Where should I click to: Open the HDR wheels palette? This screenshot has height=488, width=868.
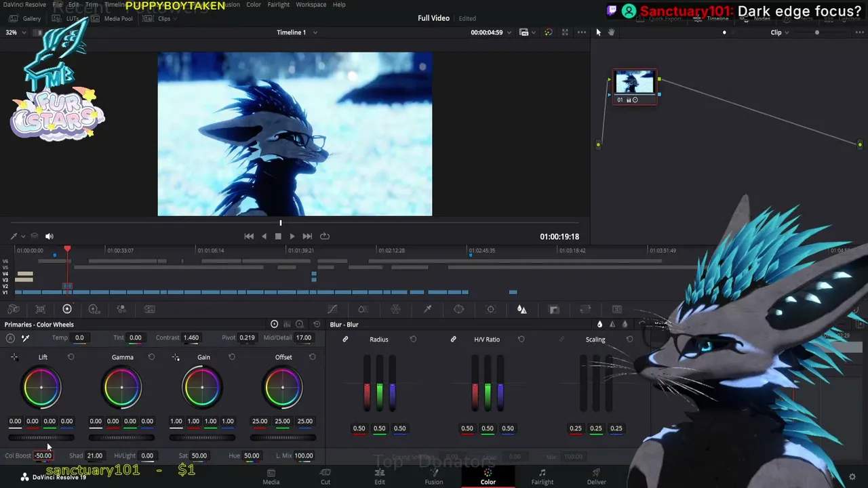[x=94, y=309]
